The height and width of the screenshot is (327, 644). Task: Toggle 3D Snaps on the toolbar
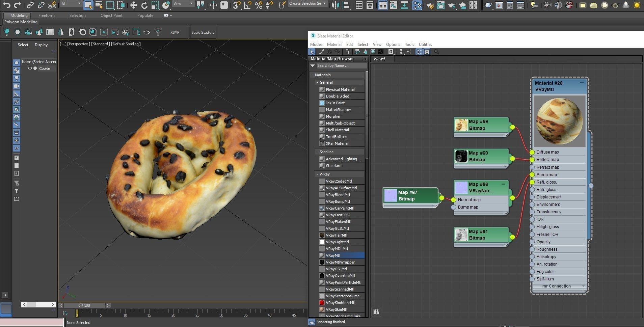(237, 5)
